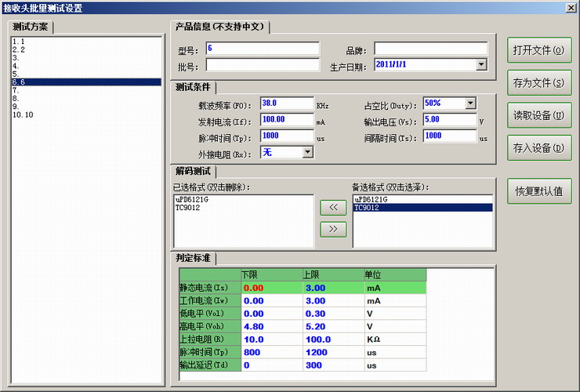The image size is (580, 392).
Task: Click the 静态电流 lower limit cell
Action: tap(270, 289)
